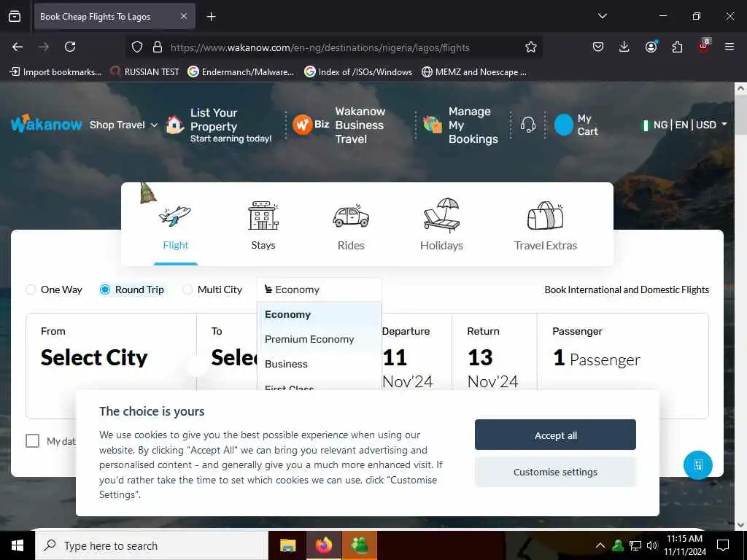The width and height of the screenshot is (747, 560).
Task: Select the Stays hotel icon
Action: (263, 215)
